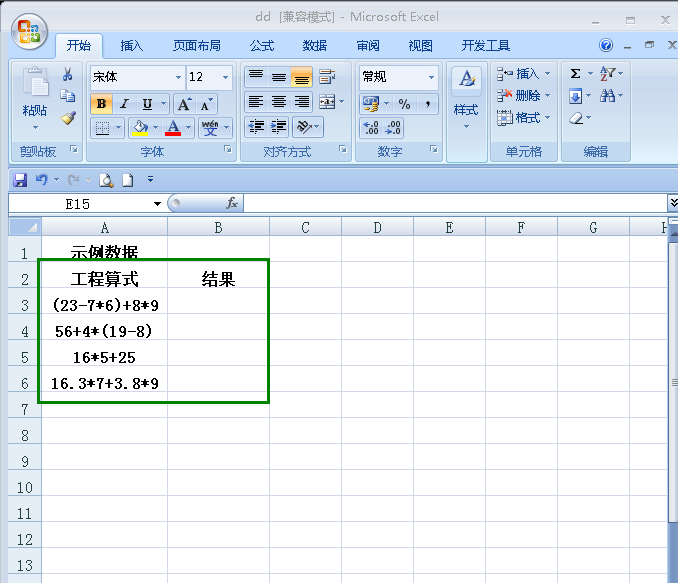The width and height of the screenshot is (678, 583).
Task: Click the Save icon in quick access toolbar
Action: [19, 180]
